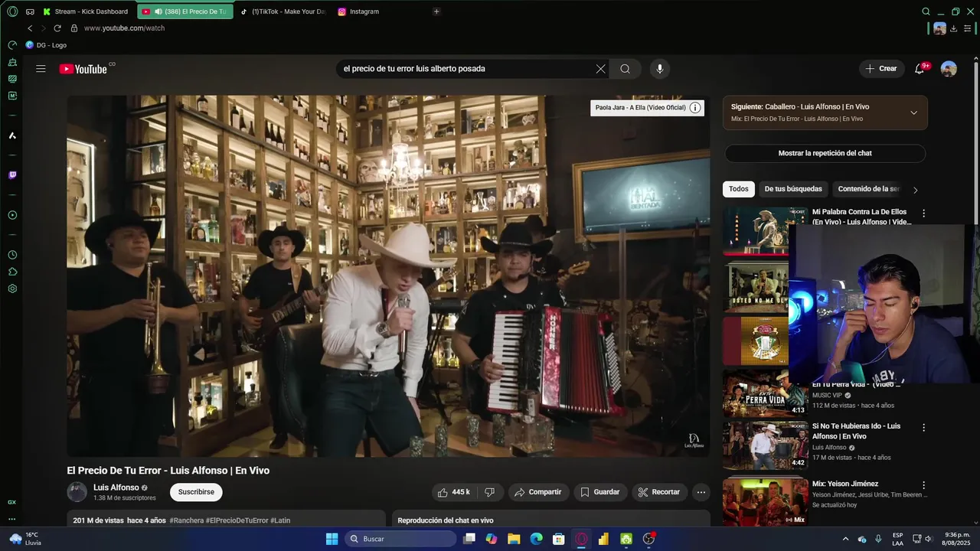The height and width of the screenshot is (551, 980).
Task: Open a new browser tab
Action: (436, 11)
